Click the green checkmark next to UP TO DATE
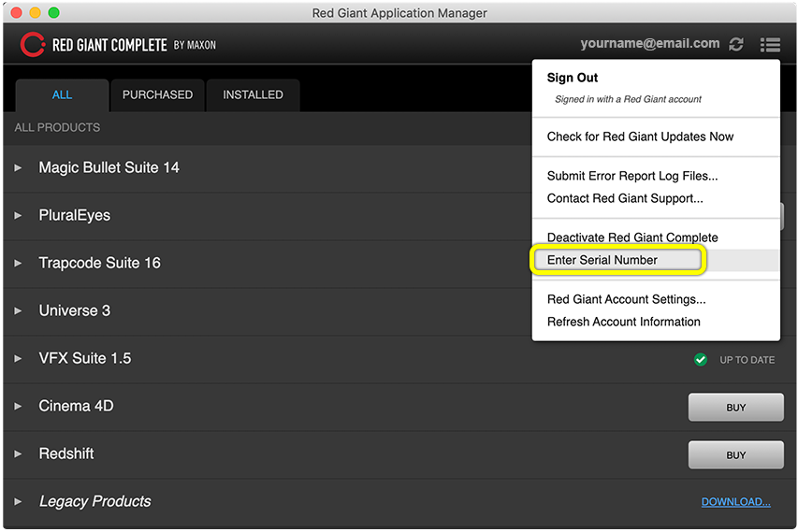The image size is (798, 532). tap(701, 360)
